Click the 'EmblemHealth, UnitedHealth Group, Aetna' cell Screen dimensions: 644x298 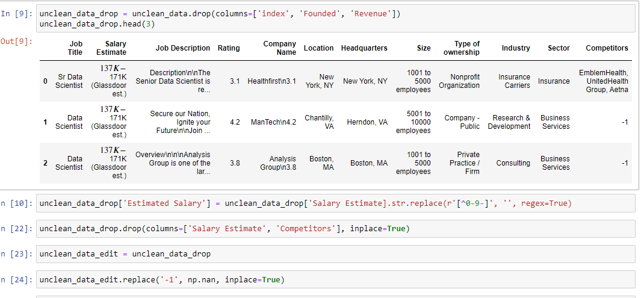click(604, 81)
